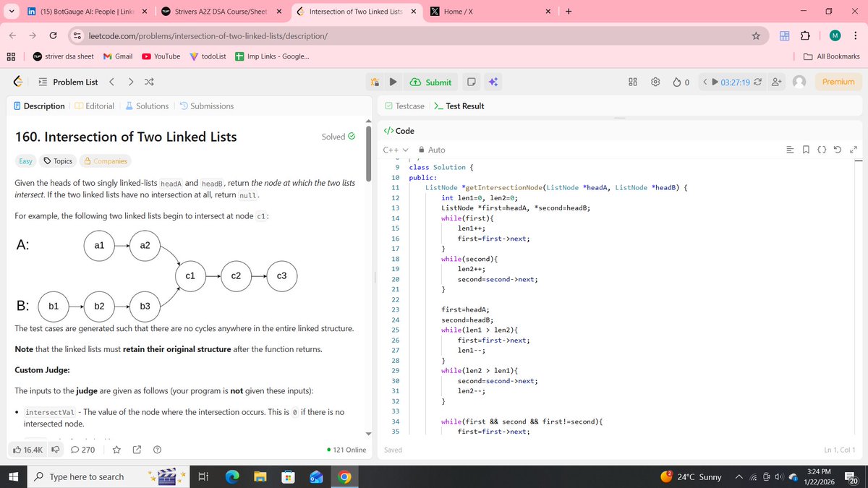Switch to the Description tab
868x488 pixels.
[39, 106]
